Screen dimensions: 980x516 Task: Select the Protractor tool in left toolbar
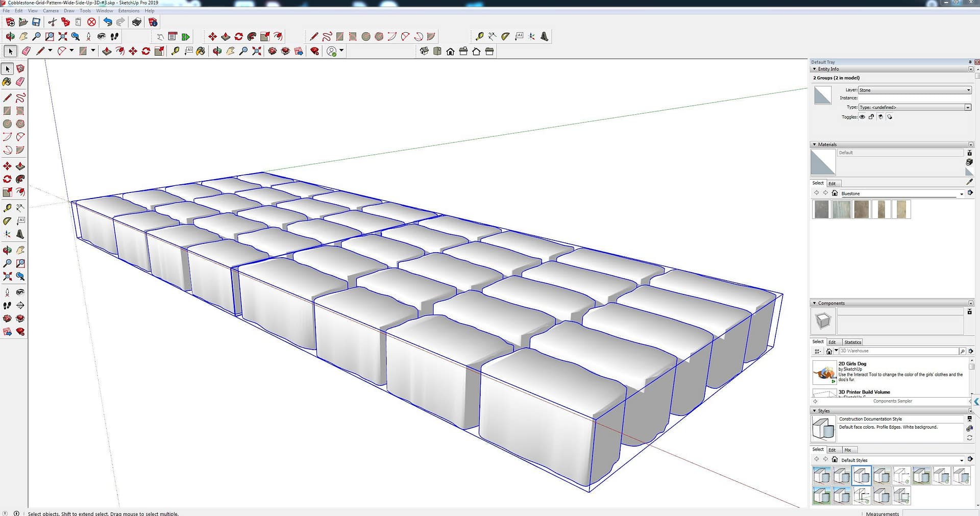coord(7,221)
